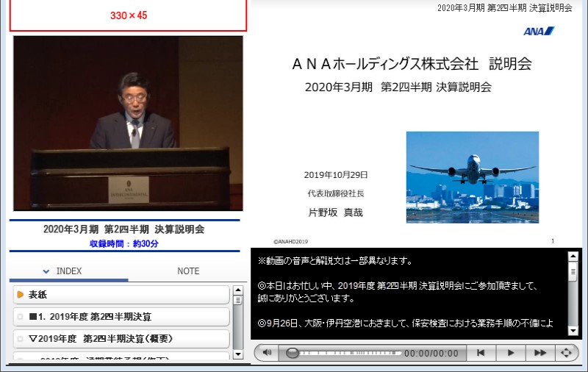Click the transcript scroll down arrow
The height and width of the screenshot is (372, 588).
(x=573, y=331)
